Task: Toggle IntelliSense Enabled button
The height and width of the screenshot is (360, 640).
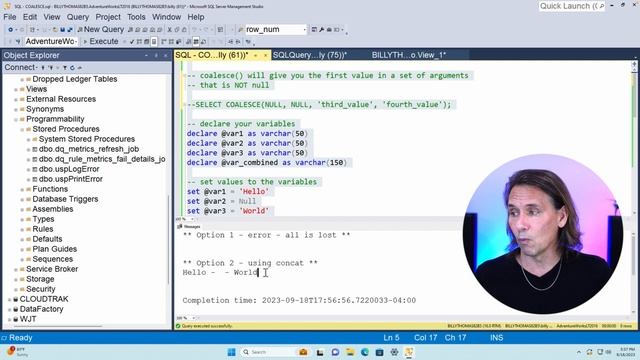Action: pyautogui.click(x=154, y=42)
